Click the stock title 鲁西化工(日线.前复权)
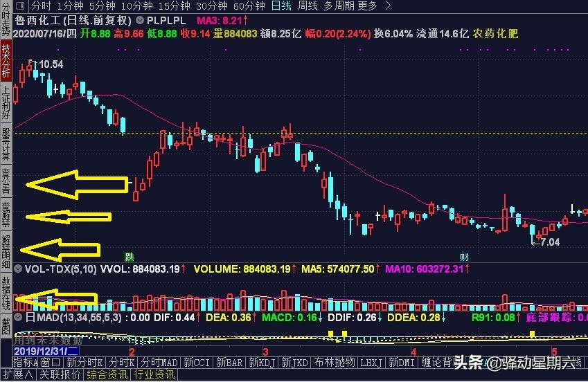 click(73, 20)
